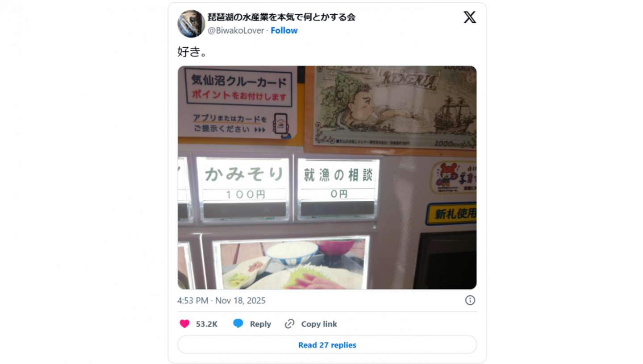643x364 pixels.
Task: Like the tweet with the heart icon
Action: 184,324
